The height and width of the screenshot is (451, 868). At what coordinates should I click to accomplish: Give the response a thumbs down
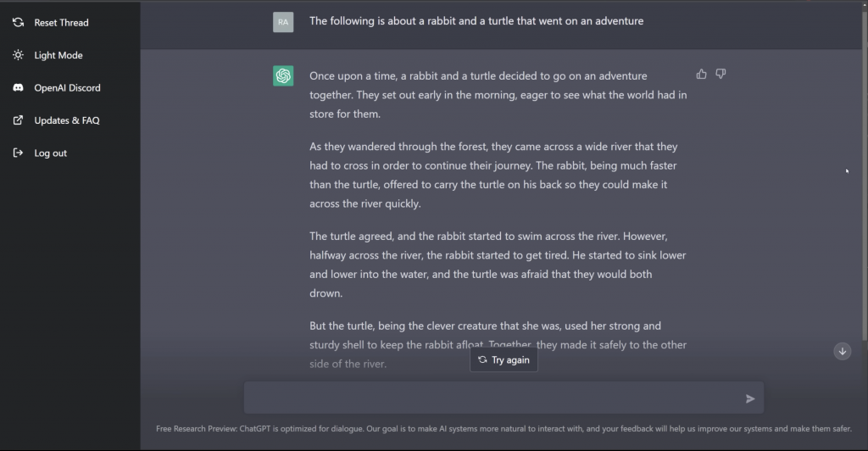tap(721, 75)
